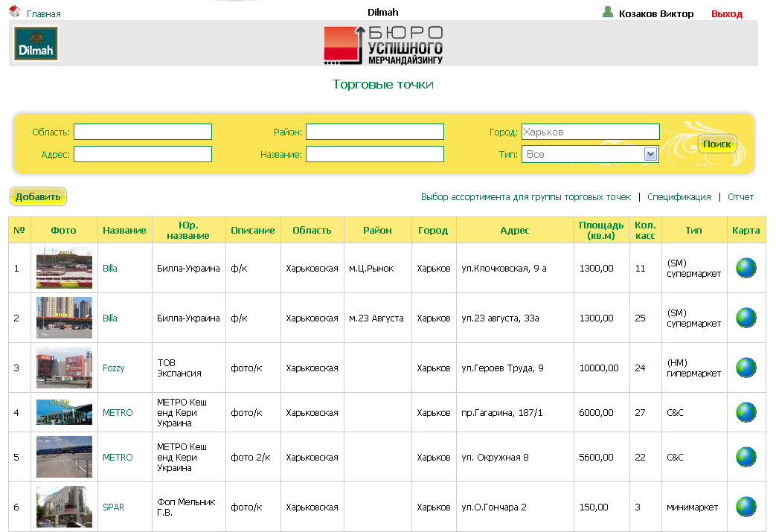This screenshot has height=532, width=776.
Task: Focus the Адрес input field
Action: [x=143, y=154]
